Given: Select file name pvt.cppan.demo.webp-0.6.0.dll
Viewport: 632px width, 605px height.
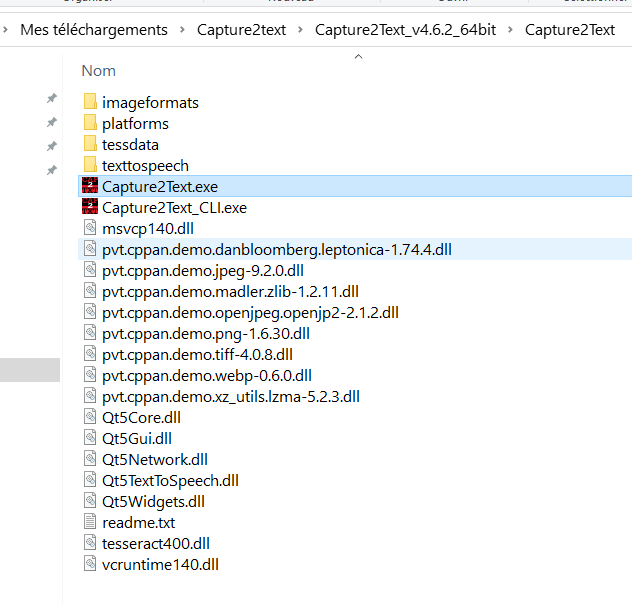Looking at the screenshot, I should pos(207,376).
